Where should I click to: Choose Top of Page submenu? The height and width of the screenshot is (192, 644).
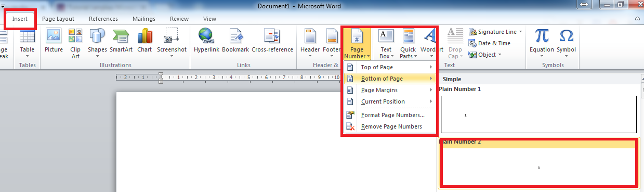point(389,67)
